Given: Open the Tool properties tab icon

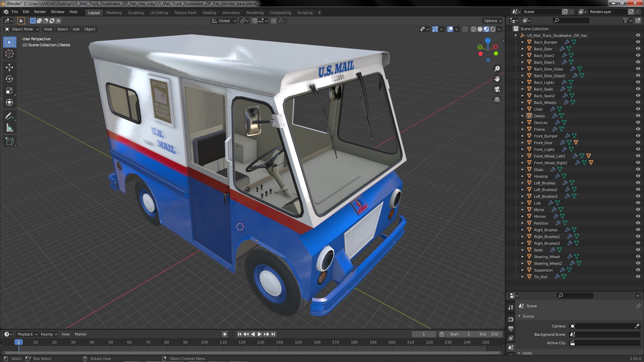Looking at the screenshot, I should (x=511, y=307).
